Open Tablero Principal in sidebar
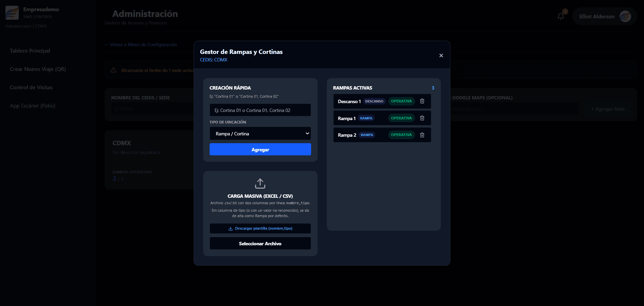 (x=30, y=51)
